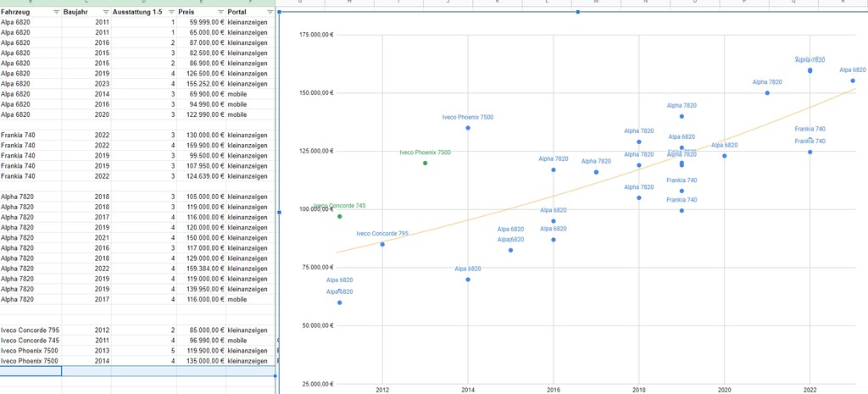Screen dimensions: 868x394
Task: Select the price cell 69.900,00 €
Action: (x=202, y=94)
